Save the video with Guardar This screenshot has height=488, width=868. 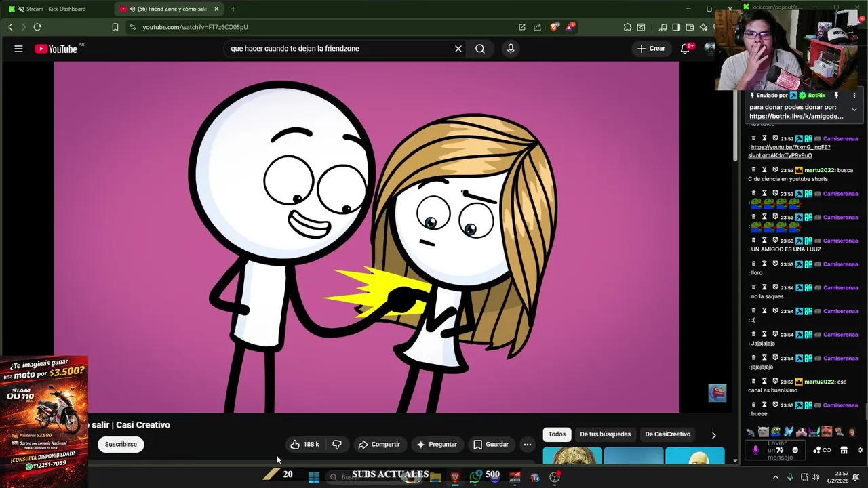click(491, 445)
